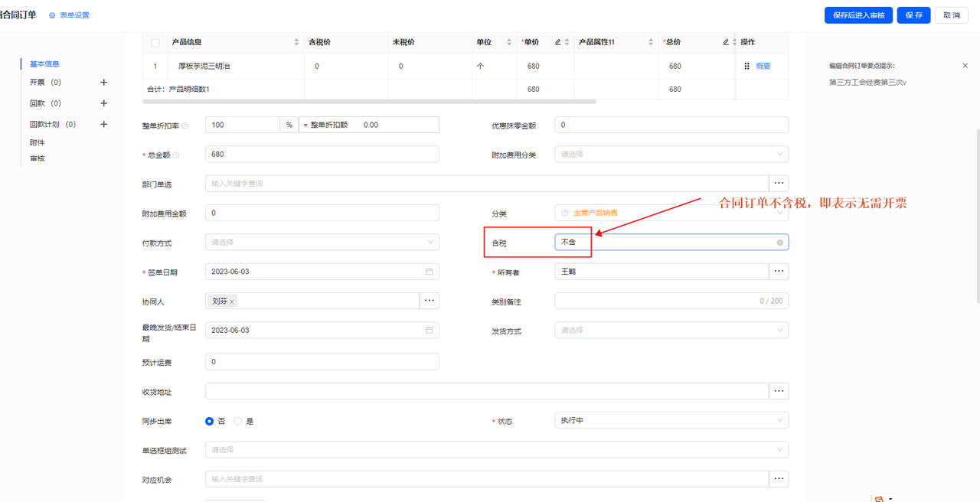Edit 优惠抹零金额 field
Image resolution: width=980 pixels, height=502 pixels.
671,125
